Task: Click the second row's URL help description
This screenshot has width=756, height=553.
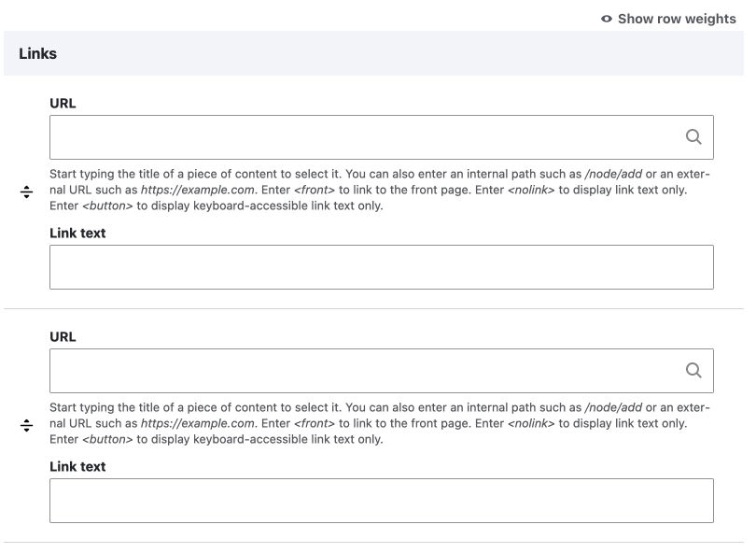Action: click(380, 423)
